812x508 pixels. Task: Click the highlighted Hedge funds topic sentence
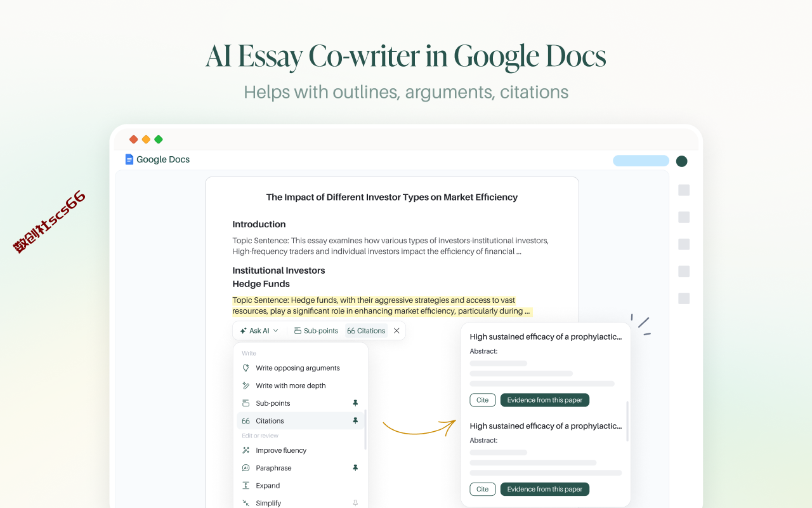point(382,305)
